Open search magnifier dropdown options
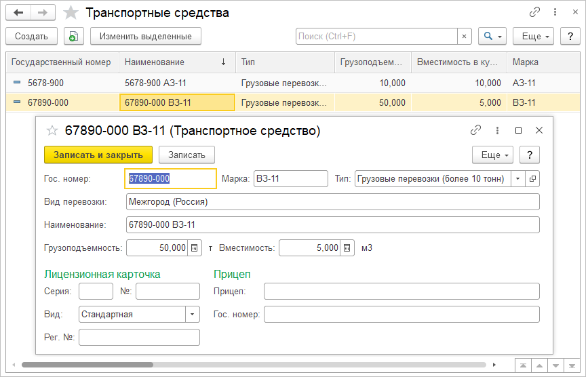This screenshot has height=379, width=588. pos(492,36)
